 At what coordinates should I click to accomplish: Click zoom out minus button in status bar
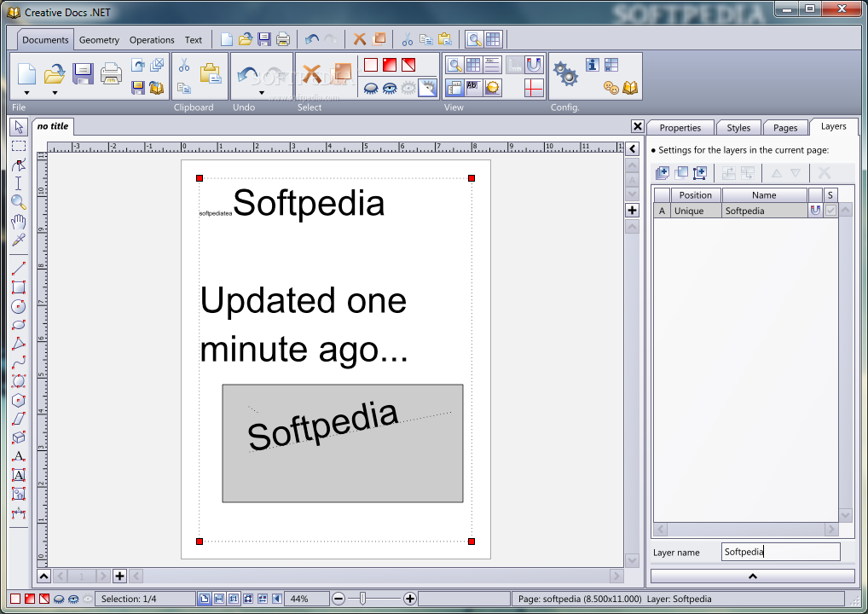point(339,599)
